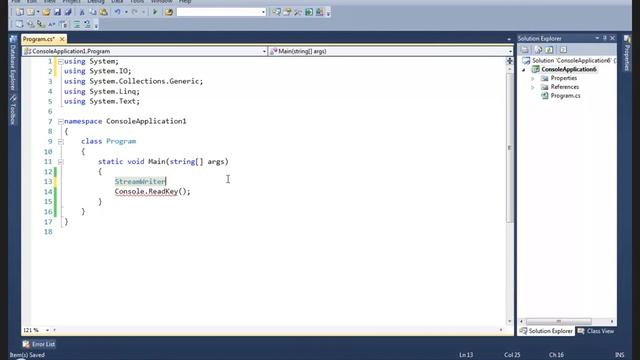Viewport: 640px width, 360px height.
Task: Click Properties icon in Solution Explorer toolbar
Action: (x=524, y=50)
